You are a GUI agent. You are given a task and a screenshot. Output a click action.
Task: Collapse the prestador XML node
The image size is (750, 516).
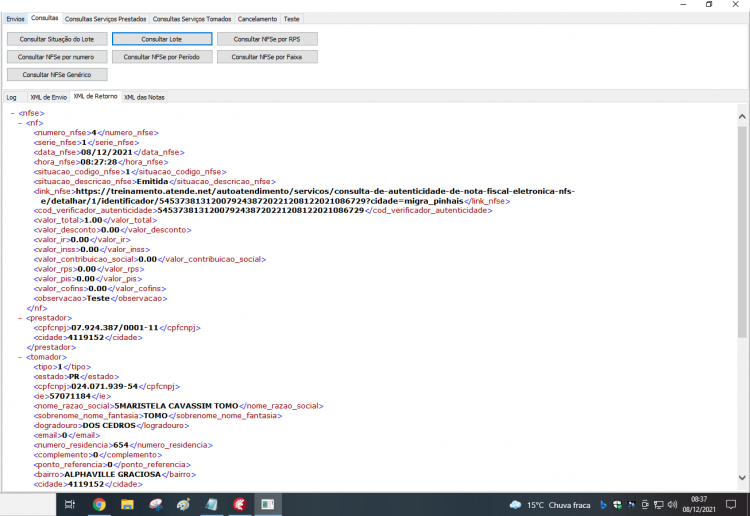pos(20,318)
